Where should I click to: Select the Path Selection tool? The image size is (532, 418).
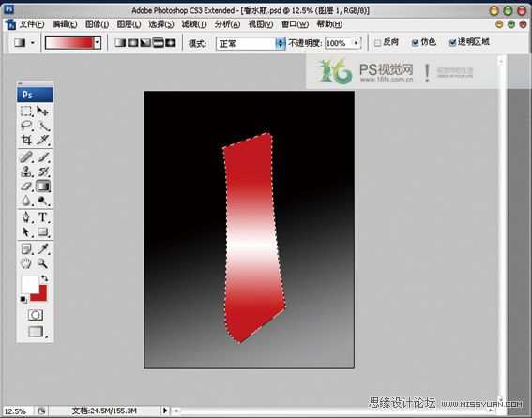26,231
